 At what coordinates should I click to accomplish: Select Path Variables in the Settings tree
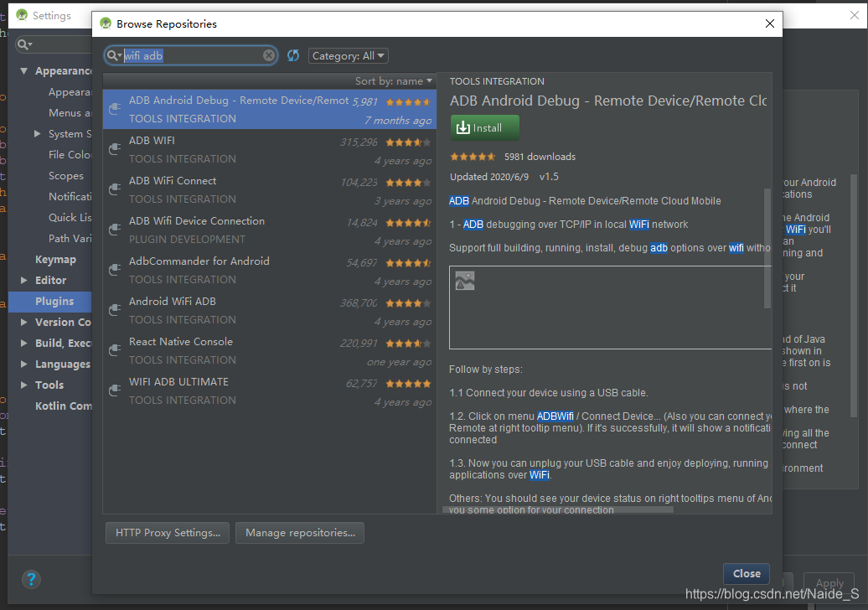(70, 239)
